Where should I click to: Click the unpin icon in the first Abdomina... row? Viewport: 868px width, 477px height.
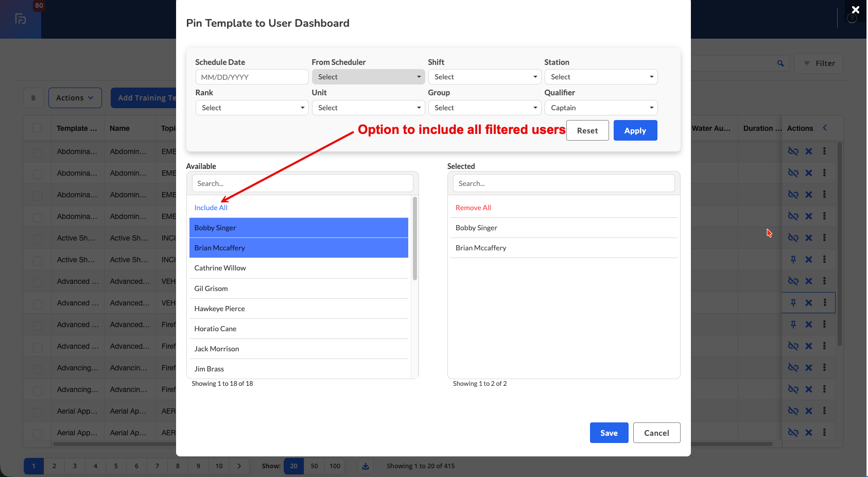coord(793,151)
